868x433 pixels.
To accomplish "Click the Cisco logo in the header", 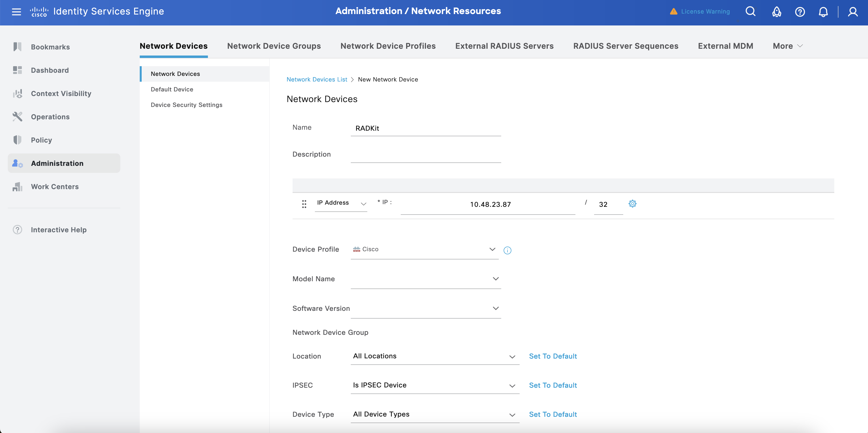I will pyautogui.click(x=39, y=12).
